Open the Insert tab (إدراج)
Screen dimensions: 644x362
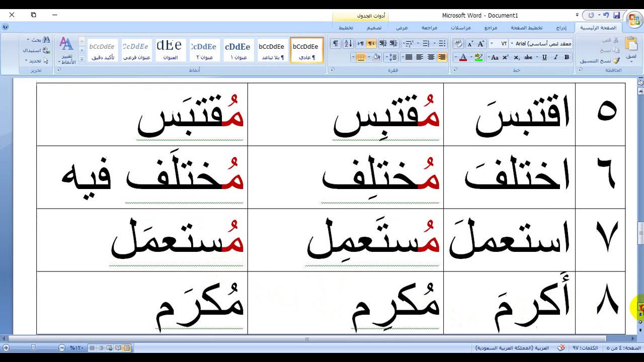point(561,28)
